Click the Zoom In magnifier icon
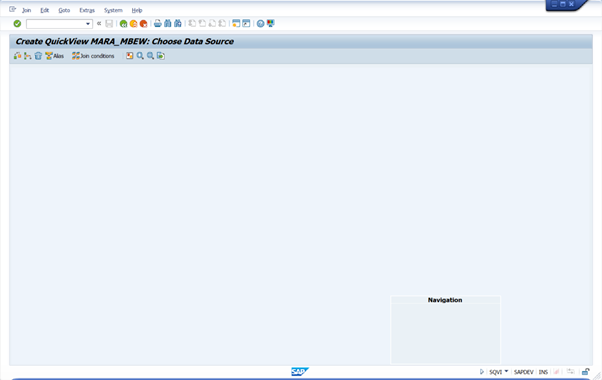Image resolution: width=602 pixels, height=380 pixels. (x=140, y=56)
